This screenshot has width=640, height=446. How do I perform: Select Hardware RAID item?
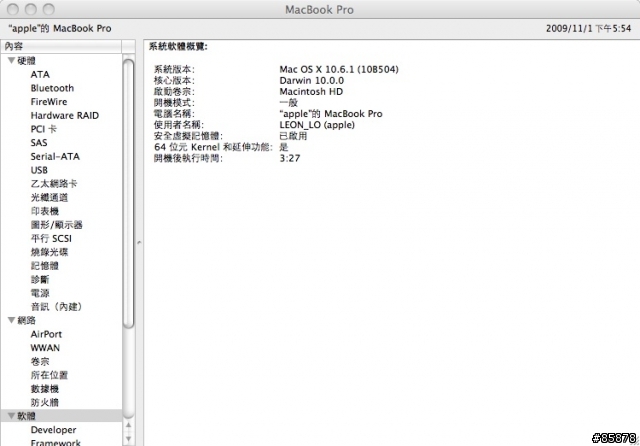click(64, 115)
